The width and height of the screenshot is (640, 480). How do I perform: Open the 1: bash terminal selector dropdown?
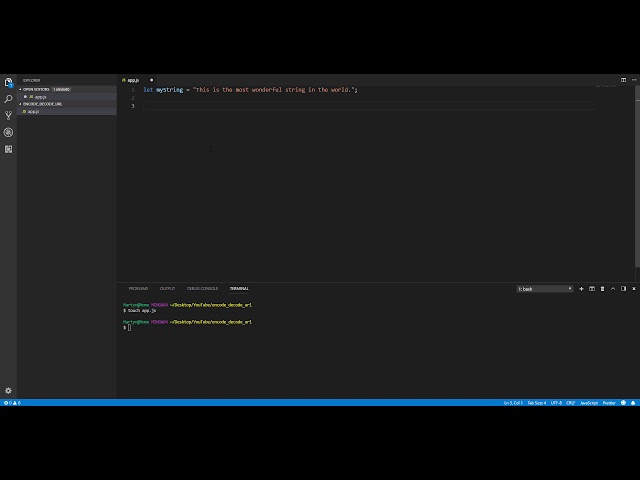(x=544, y=289)
